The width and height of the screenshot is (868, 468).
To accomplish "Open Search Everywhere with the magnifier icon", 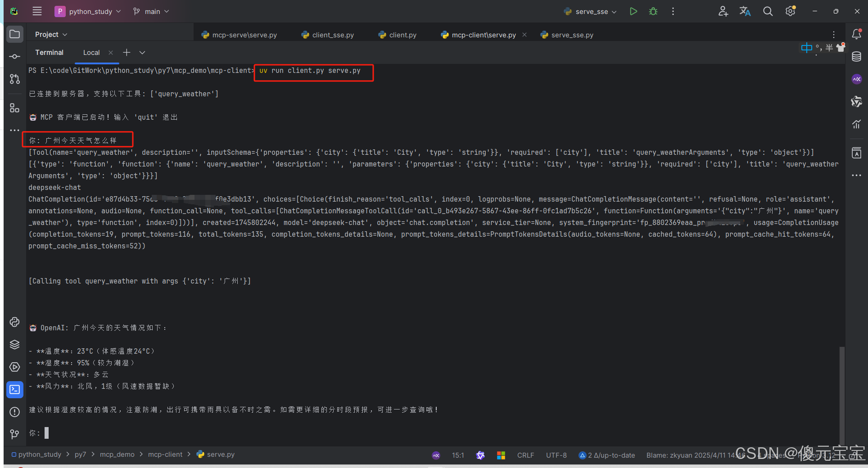I will [x=768, y=11].
